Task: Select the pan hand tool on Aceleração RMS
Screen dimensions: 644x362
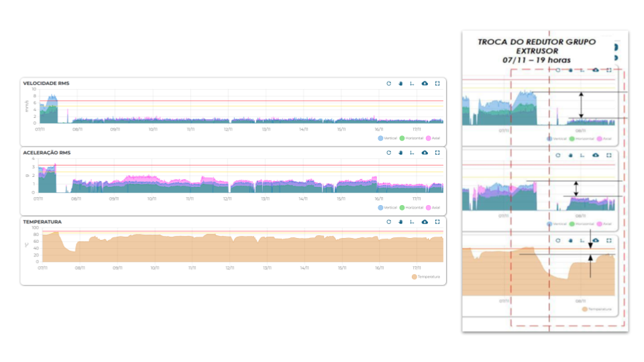Action: coord(400,153)
